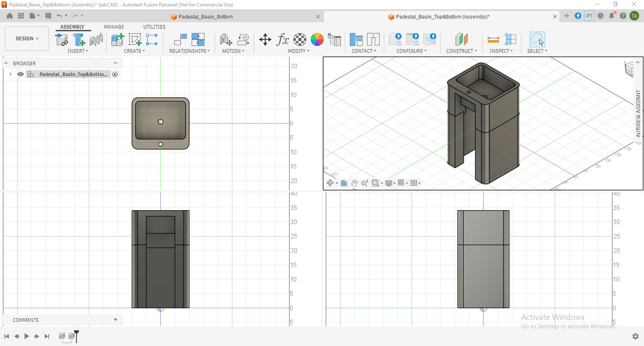This screenshot has height=346, width=644.
Task: Open the INSPECT dropdown menu
Action: [x=501, y=51]
